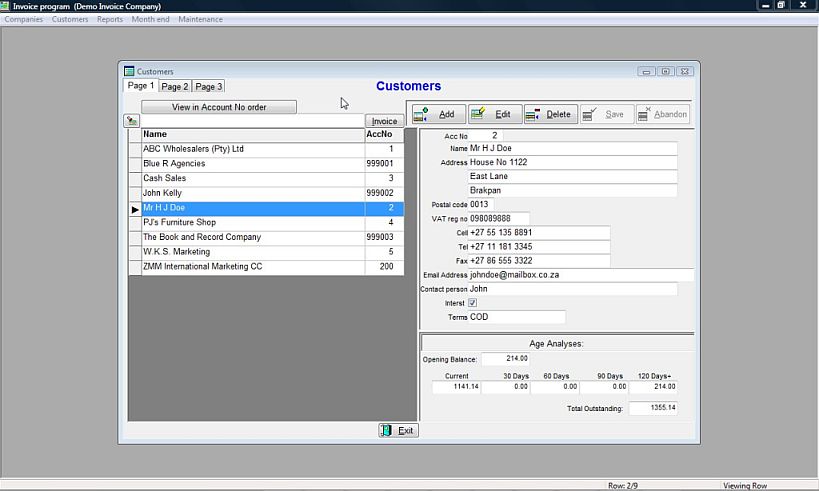Image resolution: width=819 pixels, height=491 pixels.
Task: Click the Invoice button
Action: [x=384, y=121]
